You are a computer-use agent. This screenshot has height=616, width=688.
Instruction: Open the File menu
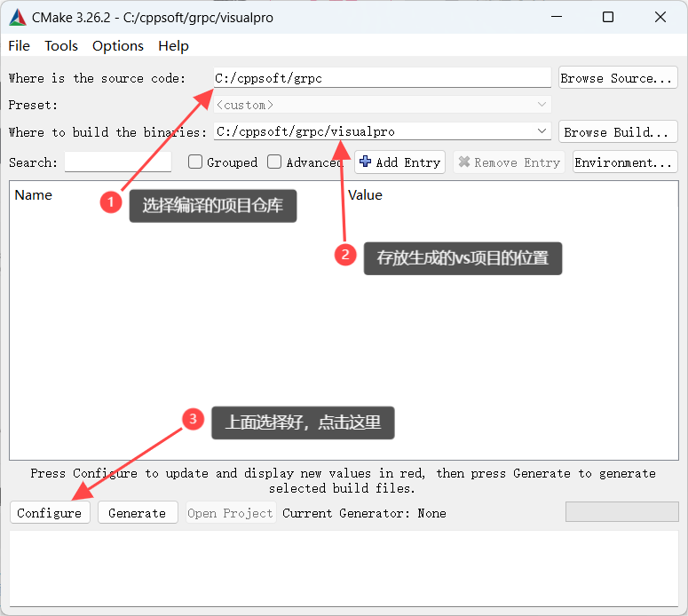coord(19,45)
